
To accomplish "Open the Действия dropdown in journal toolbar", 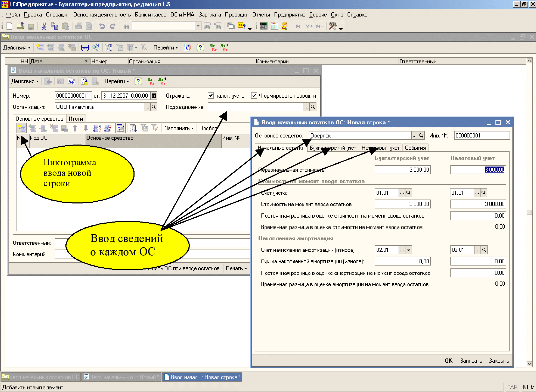I will tap(17, 47).
